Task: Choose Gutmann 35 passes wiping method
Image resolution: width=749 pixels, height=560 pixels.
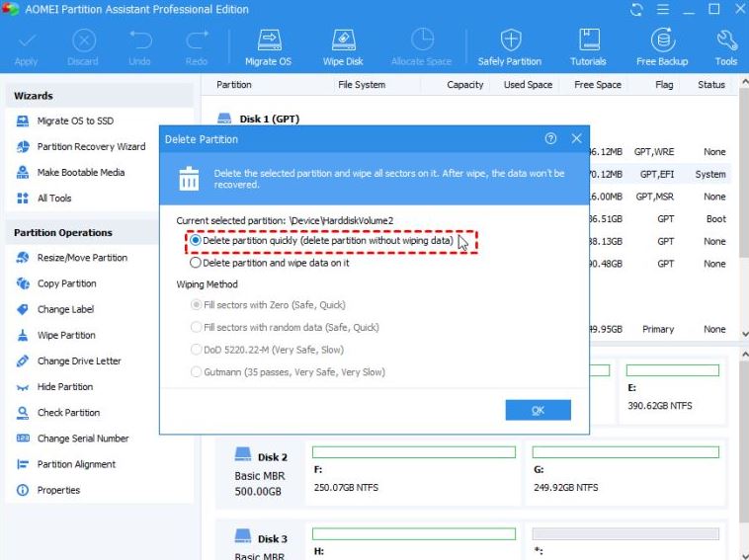Action: click(x=196, y=372)
